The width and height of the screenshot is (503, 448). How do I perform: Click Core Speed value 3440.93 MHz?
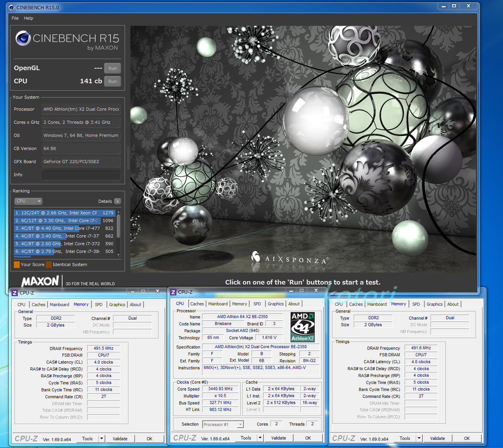[x=221, y=389]
